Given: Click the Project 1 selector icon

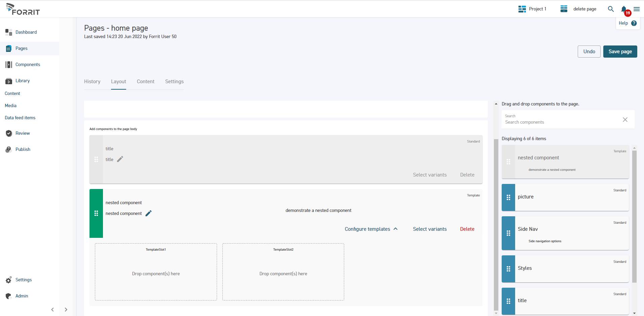Looking at the screenshot, I should 522,9.
